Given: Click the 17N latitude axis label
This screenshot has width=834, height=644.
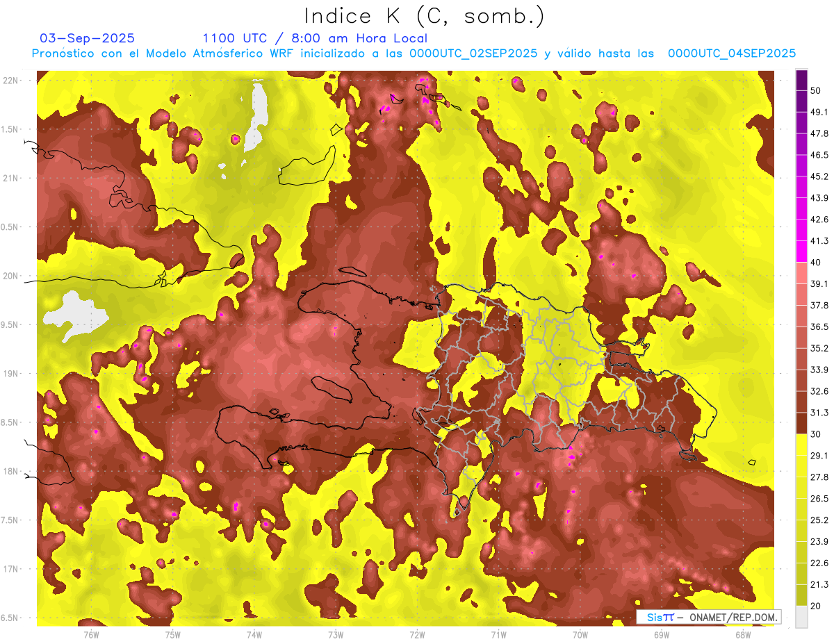Looking at the screenshot, I should point(10,569).
